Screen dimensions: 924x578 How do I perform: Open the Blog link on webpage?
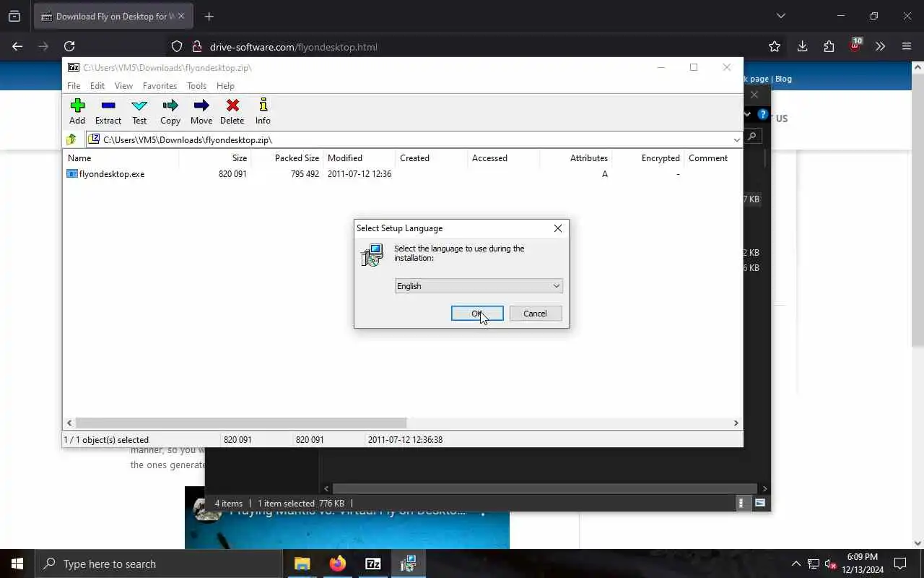coord(783,79)
